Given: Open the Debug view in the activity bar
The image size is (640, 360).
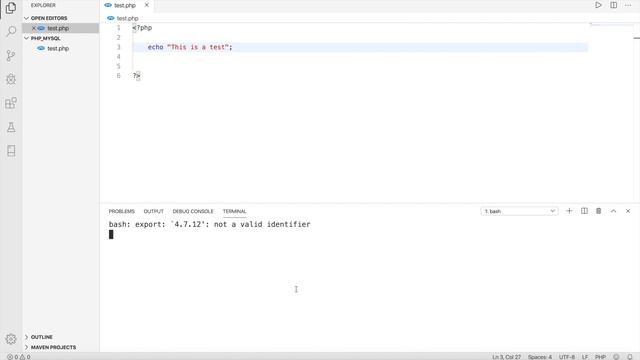Looking at the screenshot, I should tap(11, 79).
